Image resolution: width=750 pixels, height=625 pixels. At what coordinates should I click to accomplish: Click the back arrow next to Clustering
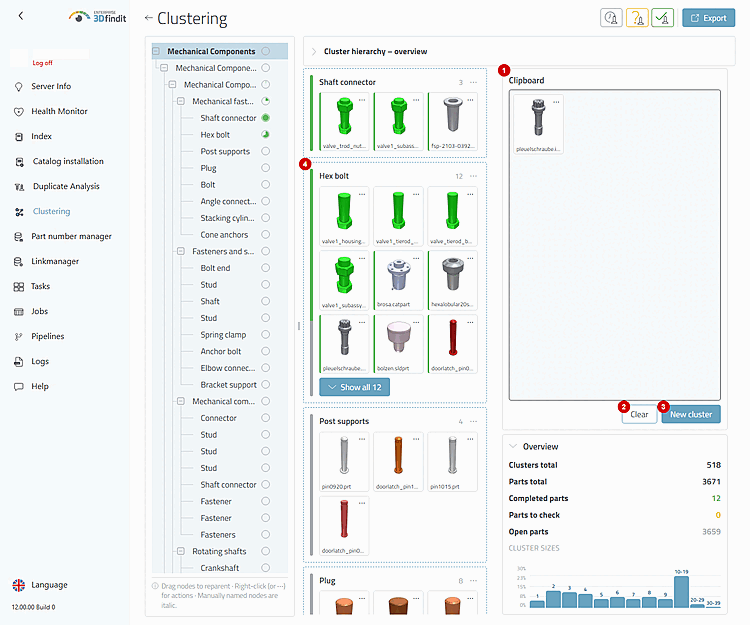(148, 18)
